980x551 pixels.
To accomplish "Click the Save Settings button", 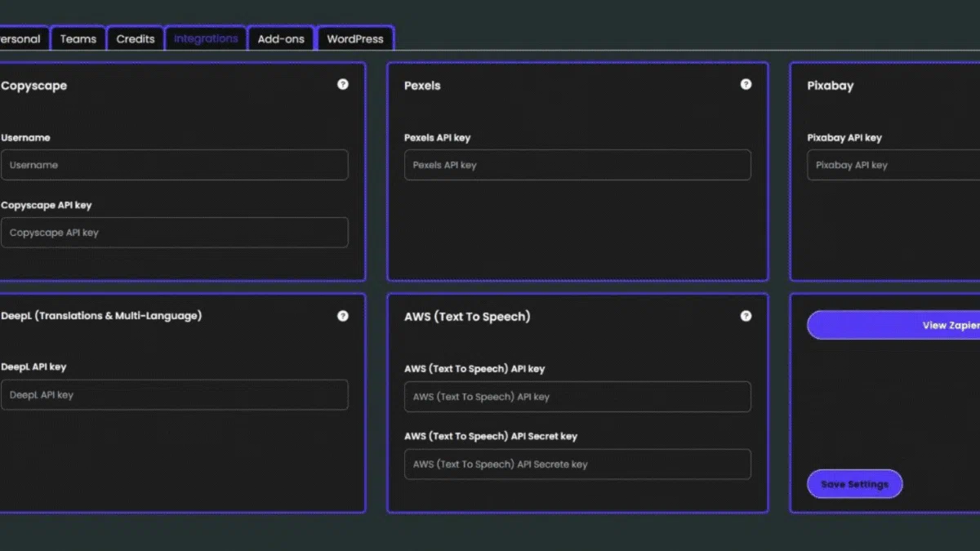I will 854,484.
